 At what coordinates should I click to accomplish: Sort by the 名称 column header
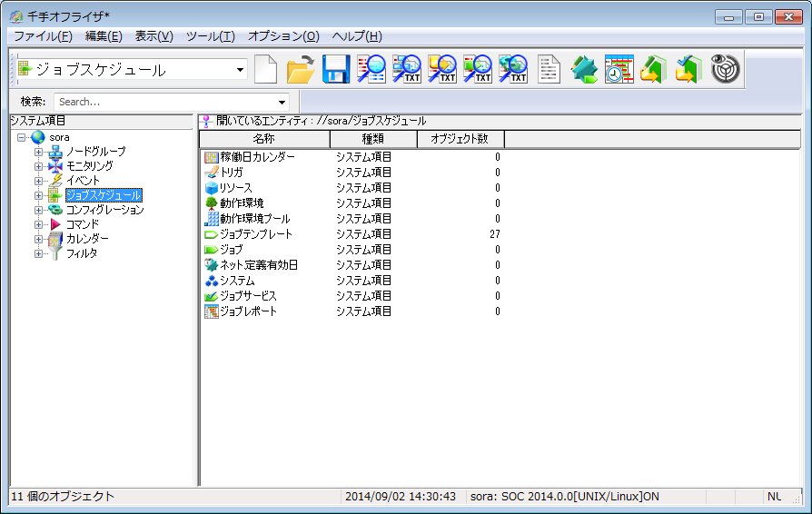pos(264,139)
